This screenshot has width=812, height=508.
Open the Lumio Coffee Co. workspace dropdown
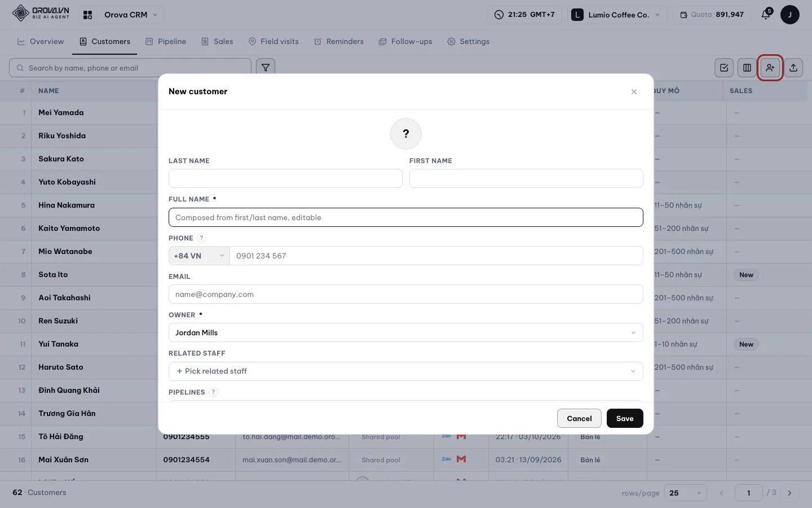[617, 15]
